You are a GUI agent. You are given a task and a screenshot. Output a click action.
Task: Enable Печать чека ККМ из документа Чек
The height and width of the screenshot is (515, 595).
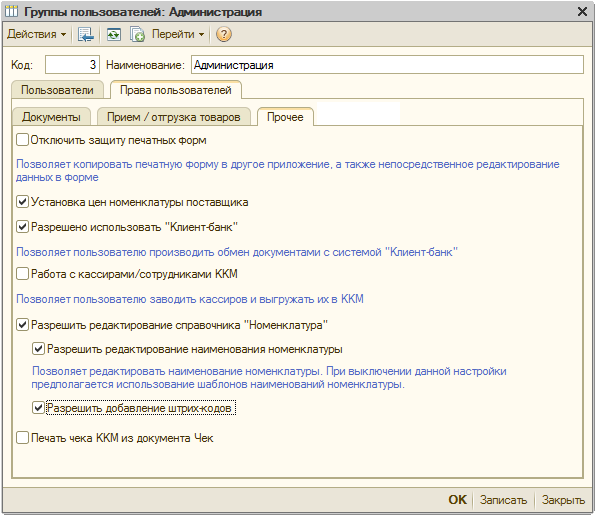[22, 438]
